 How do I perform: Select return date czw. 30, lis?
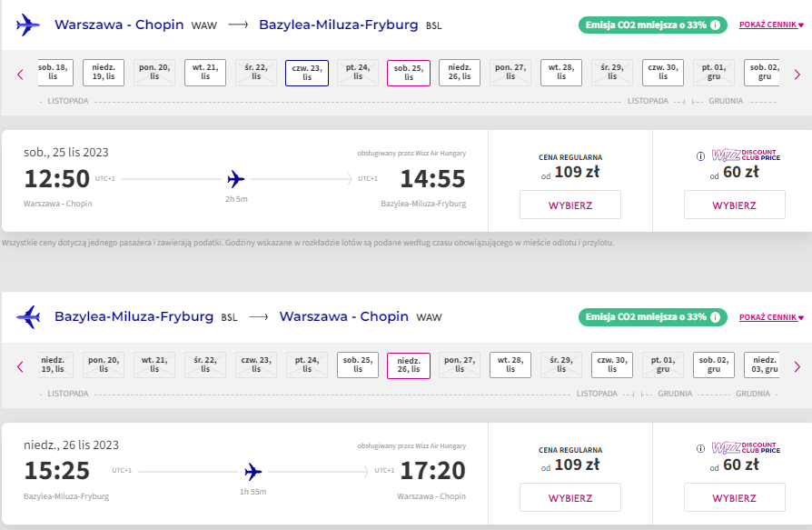pos(612,365)
